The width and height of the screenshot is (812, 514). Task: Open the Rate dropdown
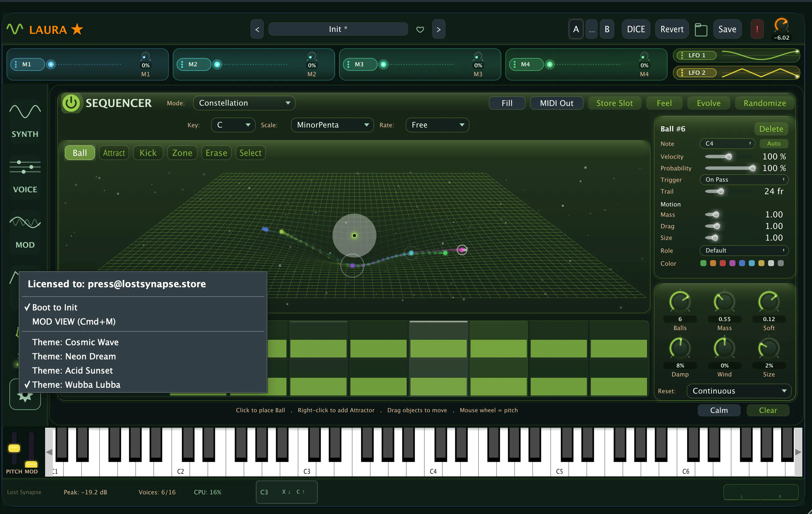[437, 125]
